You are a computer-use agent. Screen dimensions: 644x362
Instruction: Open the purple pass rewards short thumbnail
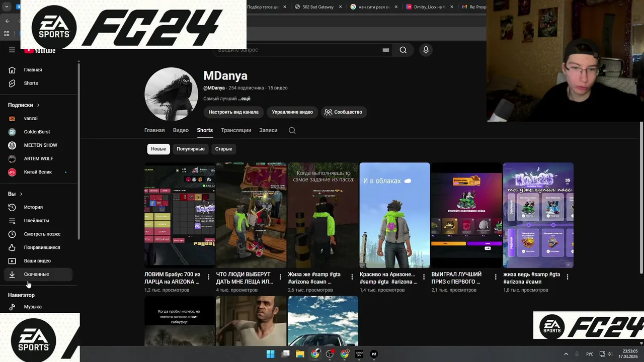pos(538,215)
